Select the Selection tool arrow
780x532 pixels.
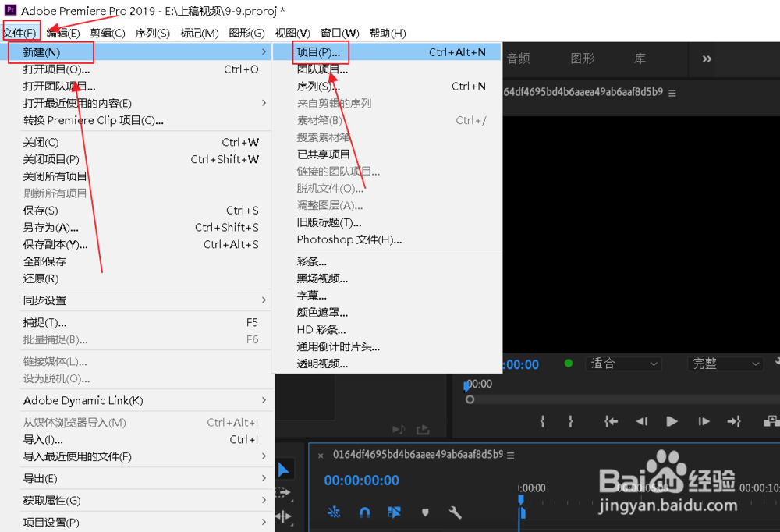click(x=284, y=470)
